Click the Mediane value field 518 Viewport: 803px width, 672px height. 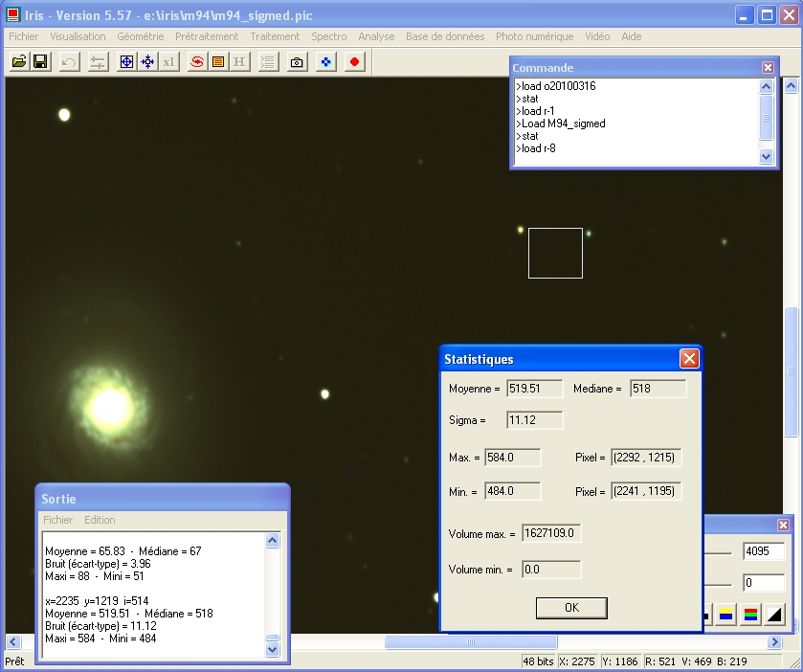[x=658, y=389]
